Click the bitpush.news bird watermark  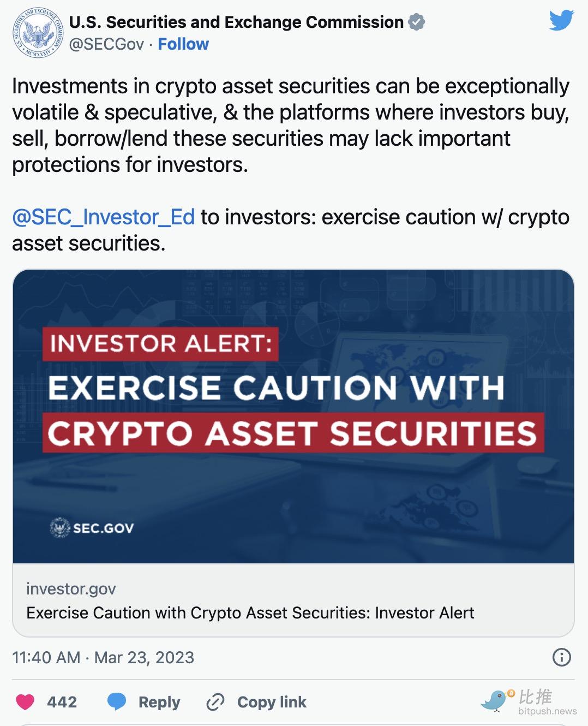(x=528, y=701)
